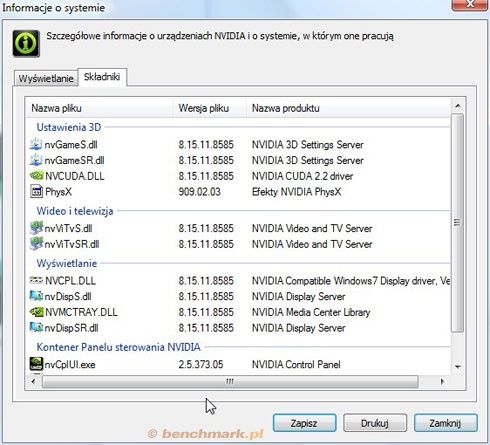Screen dimensions: 490x445
Task: Click the Drukuj button
Action: [375, 423]
